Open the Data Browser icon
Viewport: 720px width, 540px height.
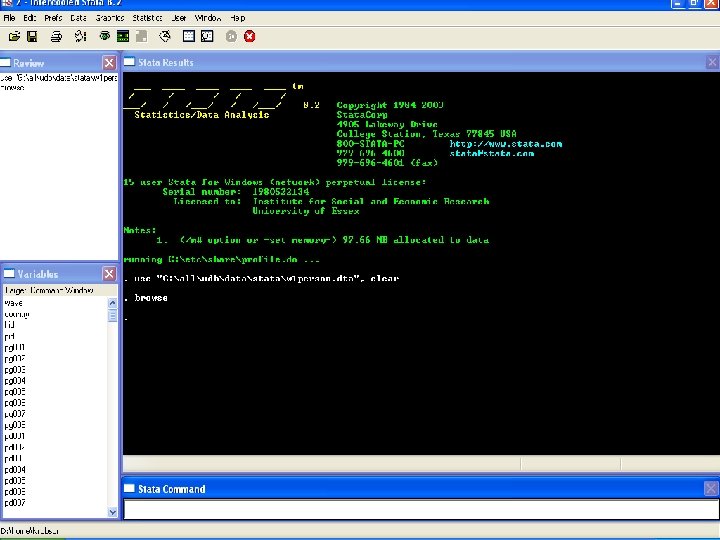click(x=207, y=36)
